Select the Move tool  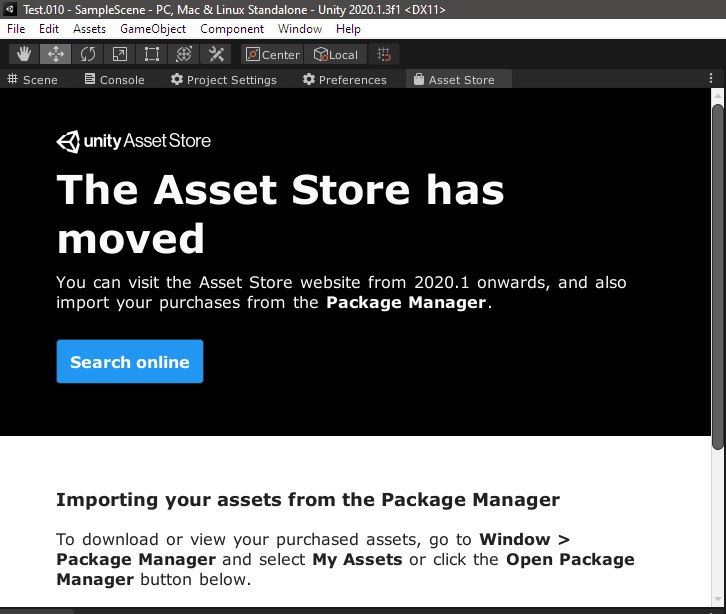(56, 54)
